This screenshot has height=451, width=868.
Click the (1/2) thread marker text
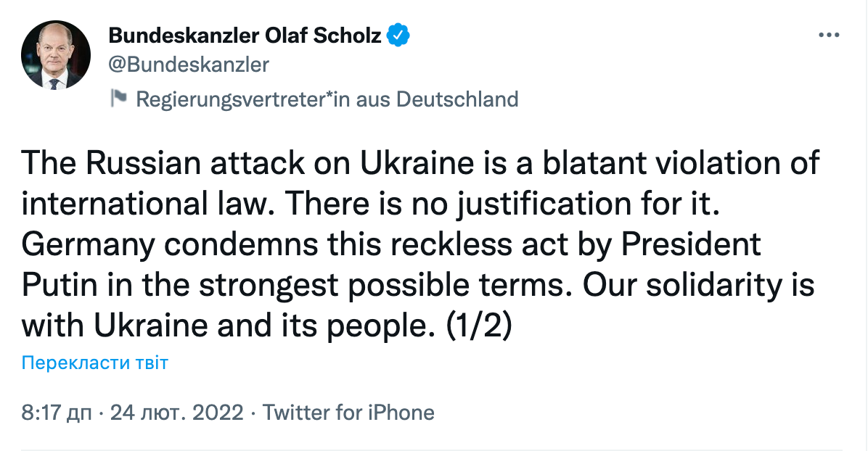(479, 326)
